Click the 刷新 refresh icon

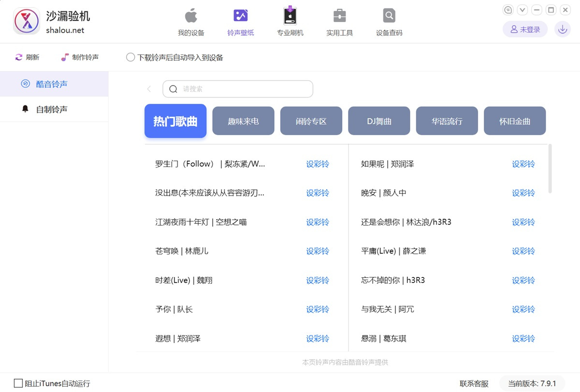point(19,57)
